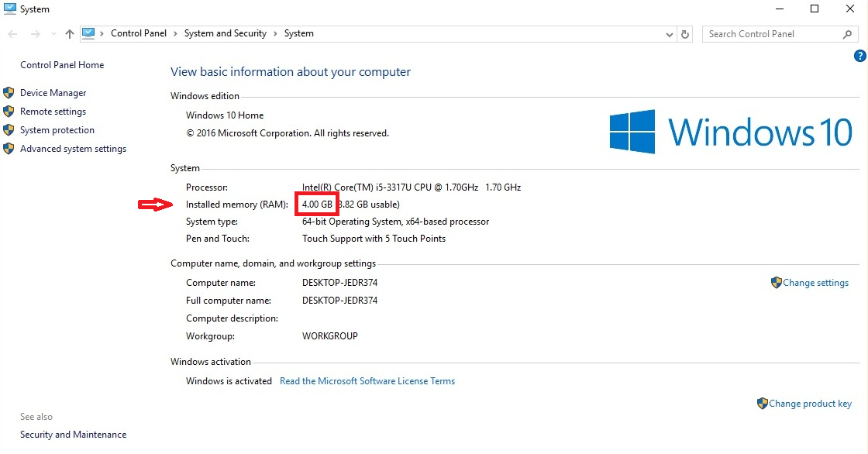
Task: Select the 64-bit Operating System text
Action: coord(395,222)
